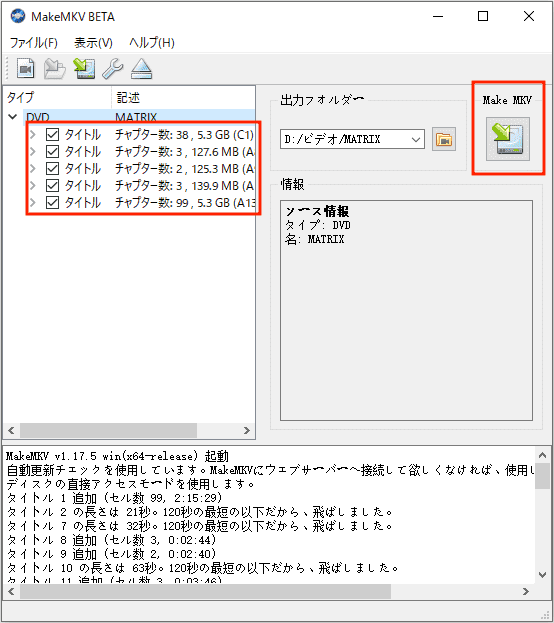Click the title tree horizontal scrollbar

click(x=129, y=430)
